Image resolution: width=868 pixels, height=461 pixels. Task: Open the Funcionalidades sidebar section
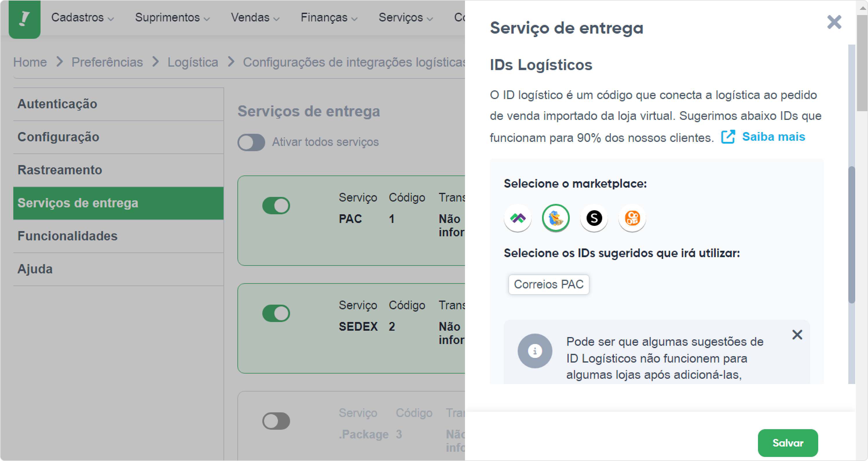(118, 236)
